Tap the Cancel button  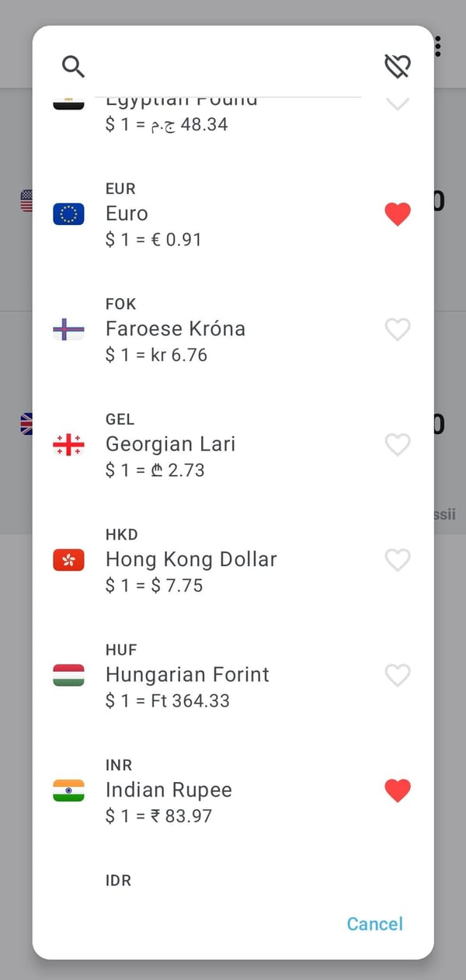click(374, 923)
